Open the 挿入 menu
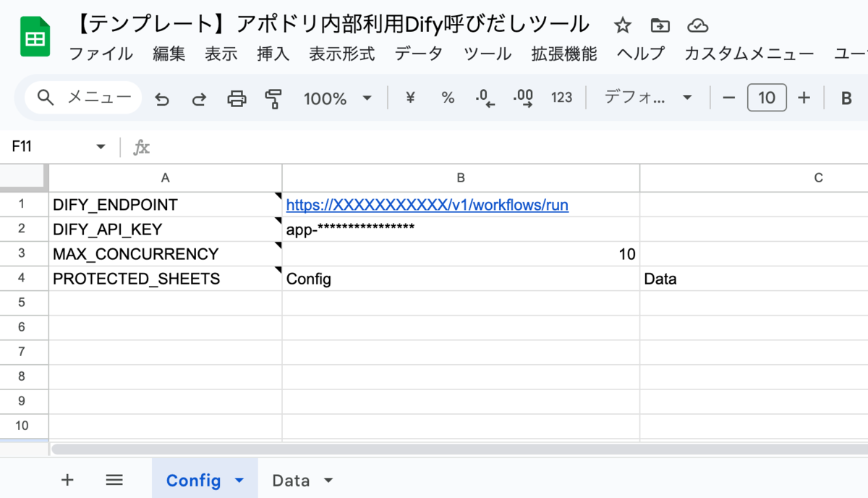This screenshot has height=498, width=868. tap(273, 54)
